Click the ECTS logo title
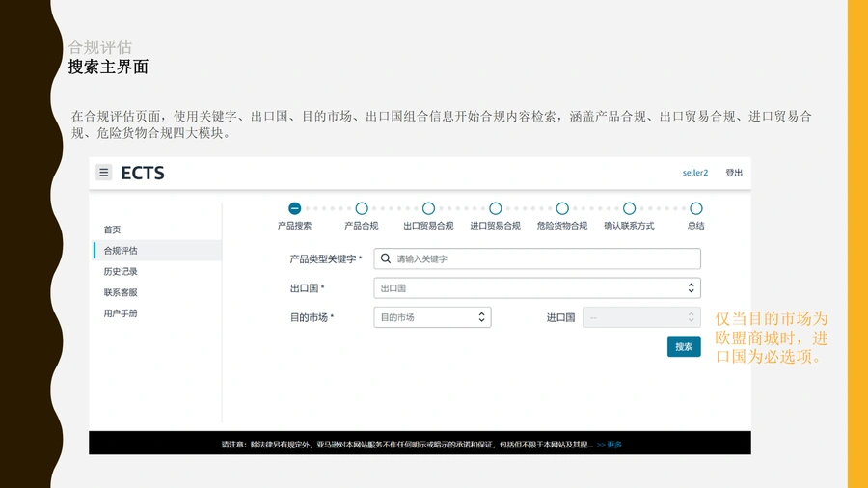This screenshot has width=868, height=488. [143, 174]
